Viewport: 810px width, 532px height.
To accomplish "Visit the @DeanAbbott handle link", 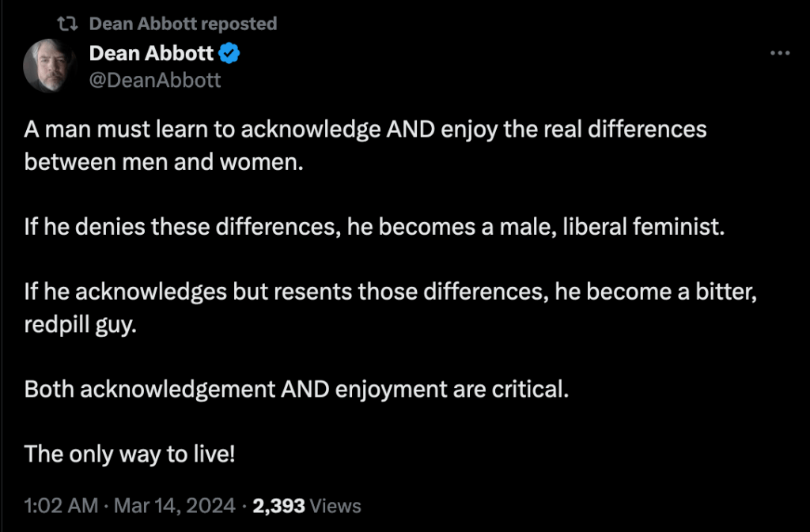I will point(155,80).
